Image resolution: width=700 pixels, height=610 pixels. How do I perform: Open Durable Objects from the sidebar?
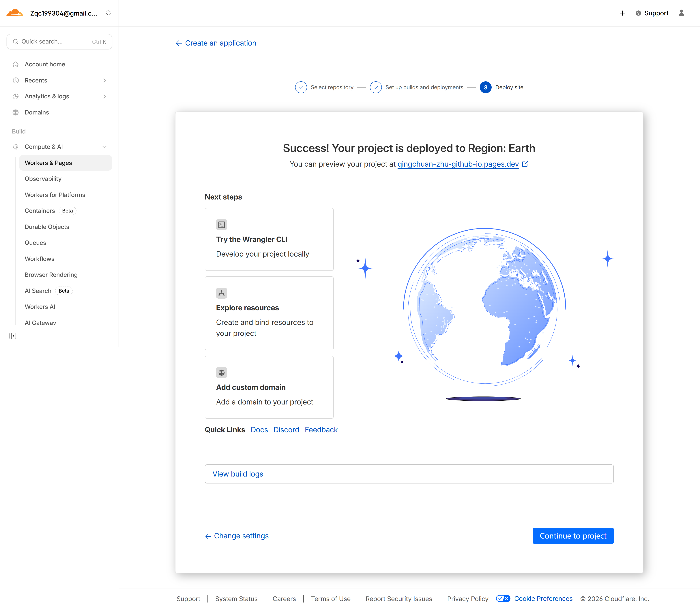pos(47,227)
